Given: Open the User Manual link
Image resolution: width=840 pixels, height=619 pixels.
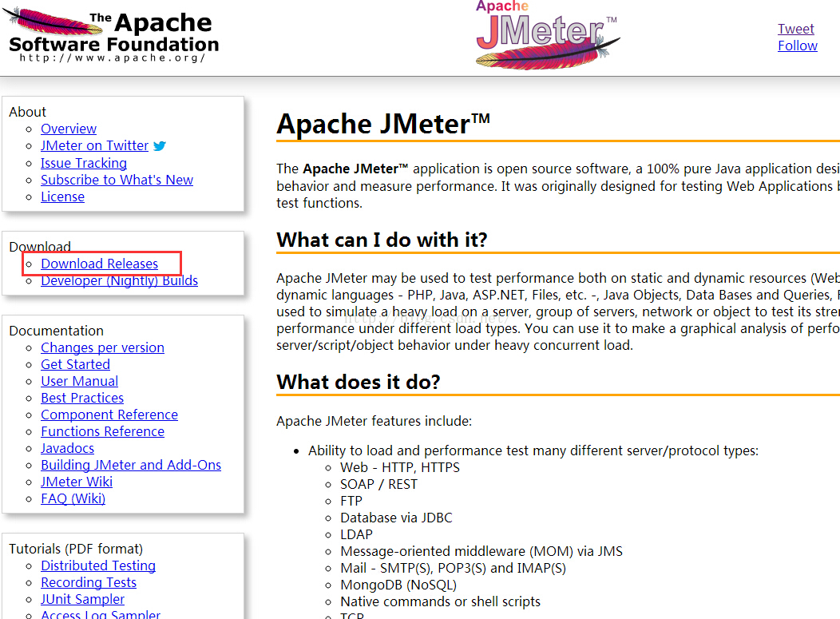Looking at the screenshot, I should pos(79,381).
